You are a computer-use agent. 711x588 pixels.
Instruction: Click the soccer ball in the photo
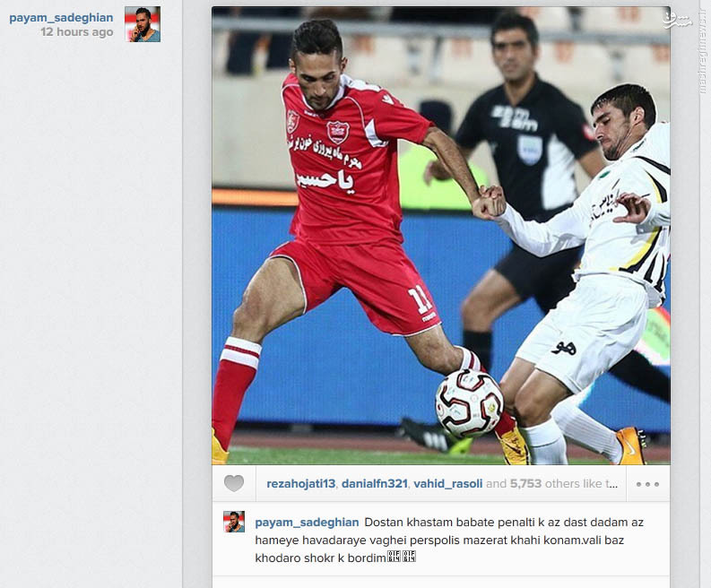(469, 403)
